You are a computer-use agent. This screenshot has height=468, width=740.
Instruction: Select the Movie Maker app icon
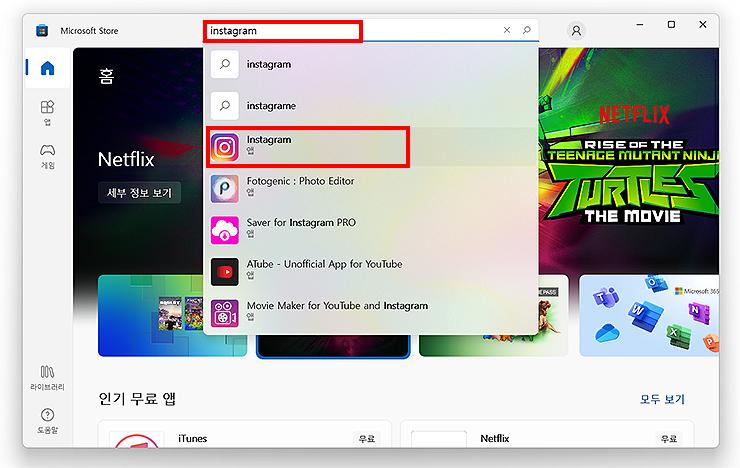[225, 313]
